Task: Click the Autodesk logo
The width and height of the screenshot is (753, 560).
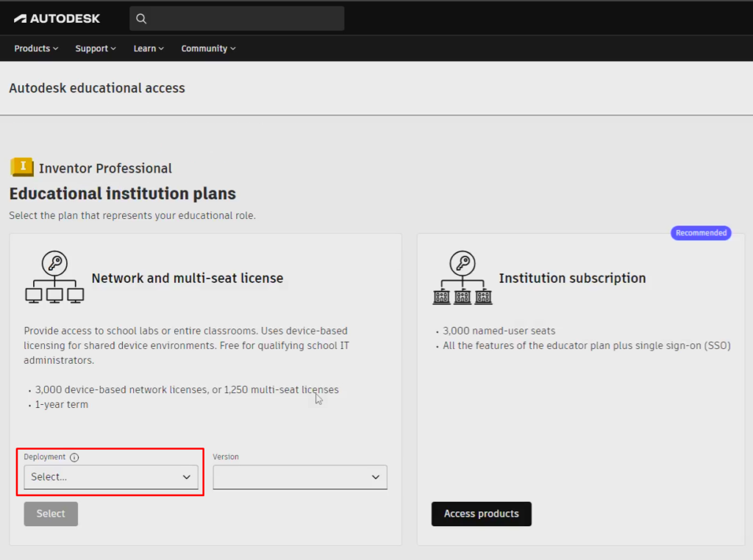Action: click(57, 18)
